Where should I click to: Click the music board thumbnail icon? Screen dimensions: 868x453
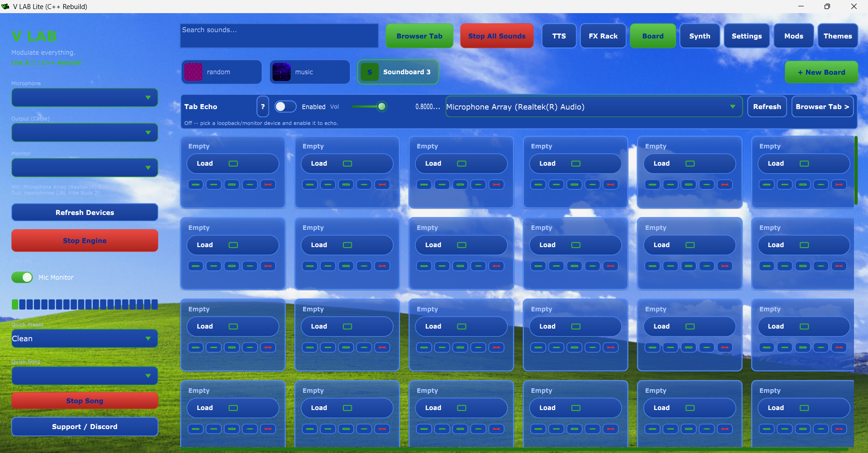point(282,72)
